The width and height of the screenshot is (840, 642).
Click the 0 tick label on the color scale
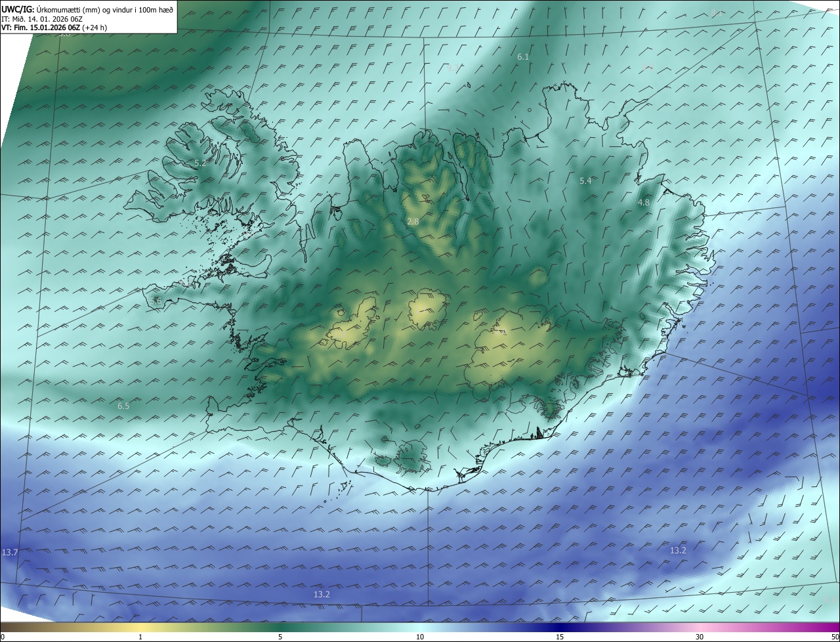pos(3,637)
